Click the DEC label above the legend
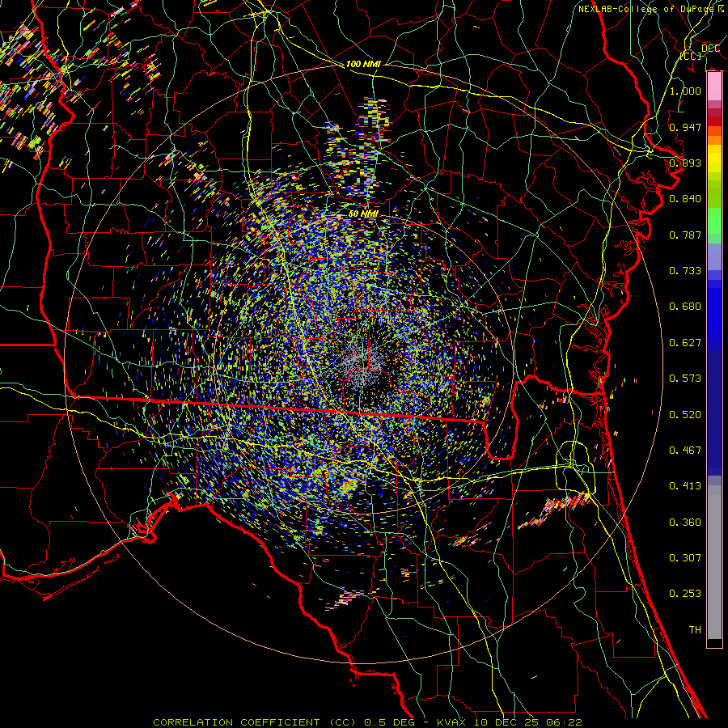 click(x=710, y=49)
